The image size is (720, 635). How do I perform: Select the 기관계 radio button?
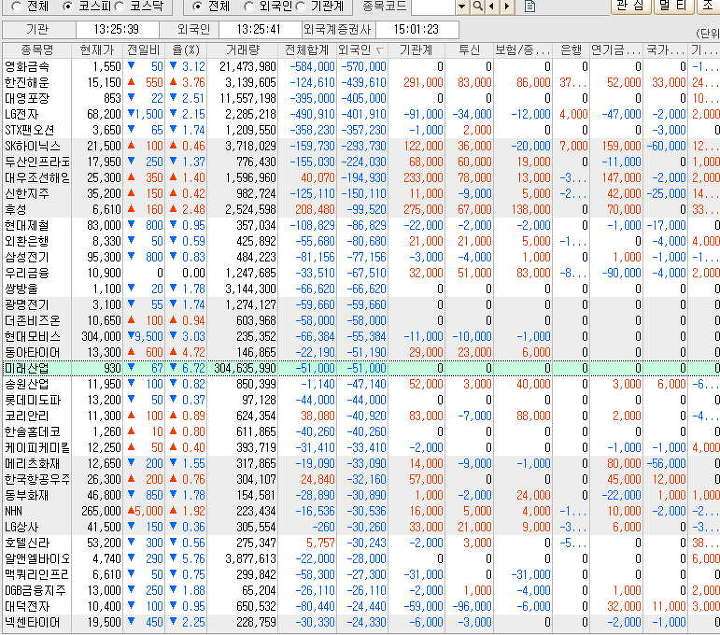[301, 6]
